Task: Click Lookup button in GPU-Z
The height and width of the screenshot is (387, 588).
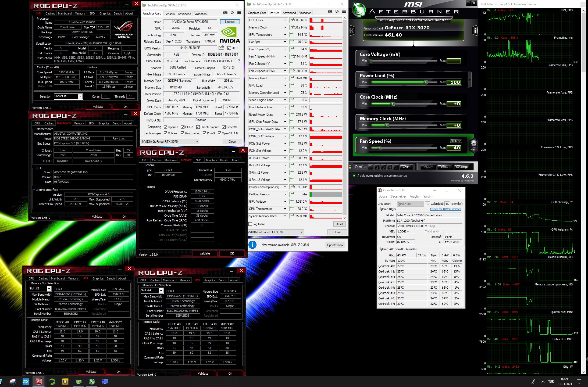Action: 230,22
